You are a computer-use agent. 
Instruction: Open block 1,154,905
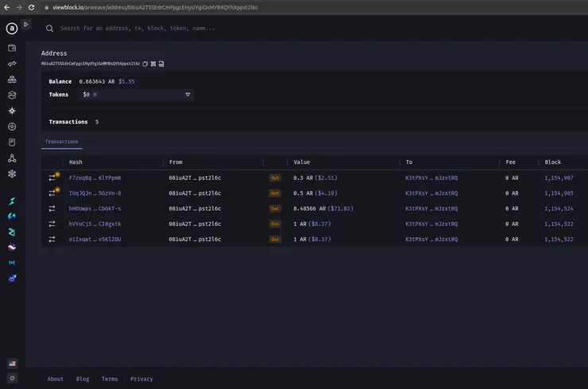tap(559, 193)
